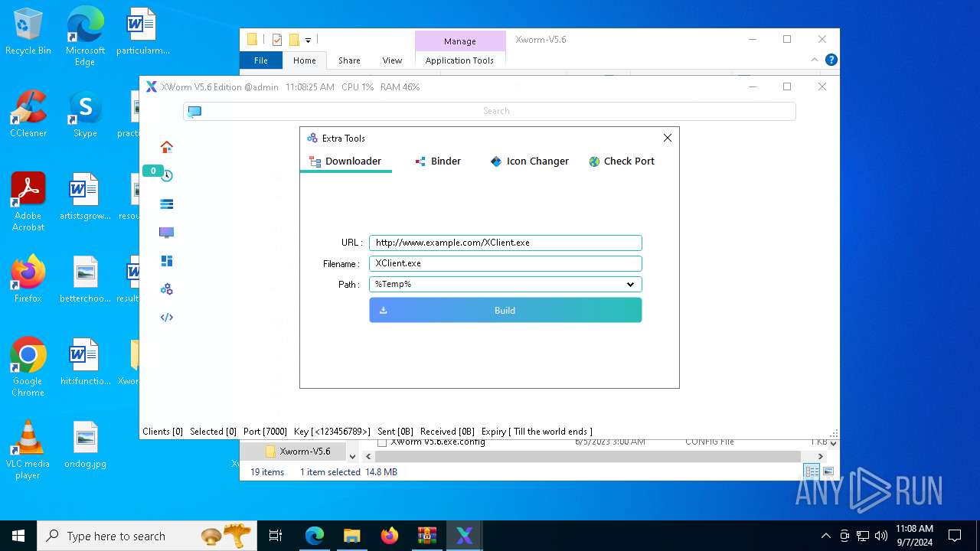Switch Explorer to Large icons view

point(828,472)
